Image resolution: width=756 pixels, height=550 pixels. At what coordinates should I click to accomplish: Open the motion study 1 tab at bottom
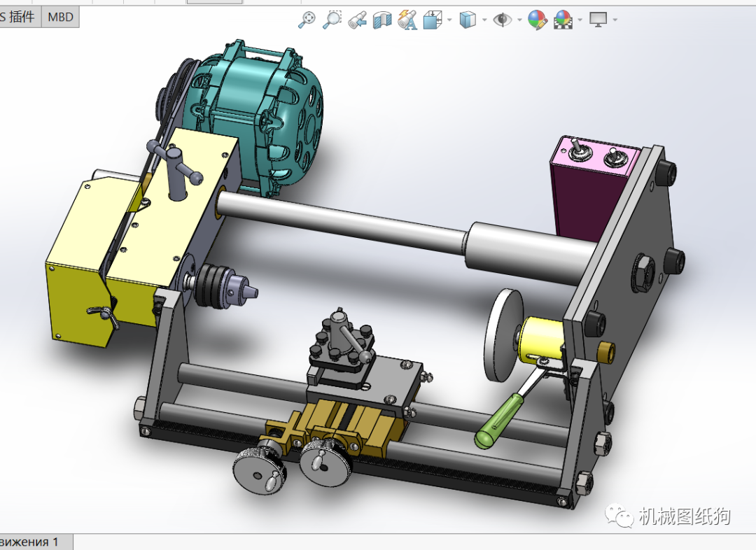36,542
